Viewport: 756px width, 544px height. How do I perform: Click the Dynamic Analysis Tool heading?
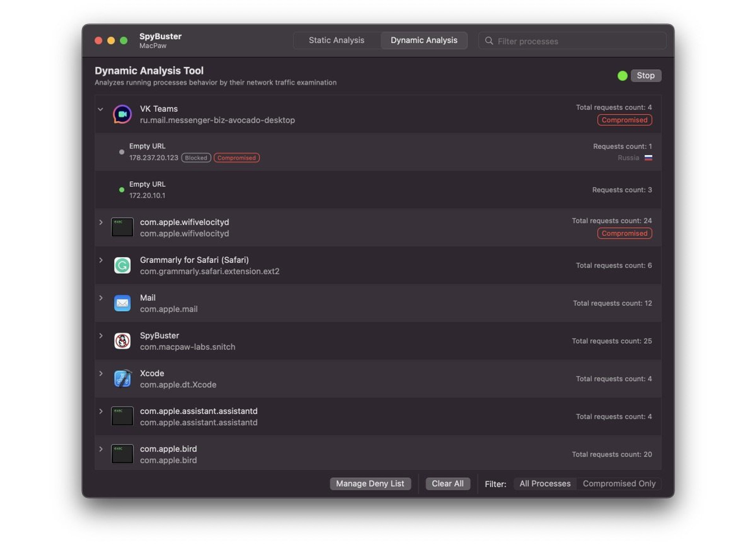tap(149, 71)
